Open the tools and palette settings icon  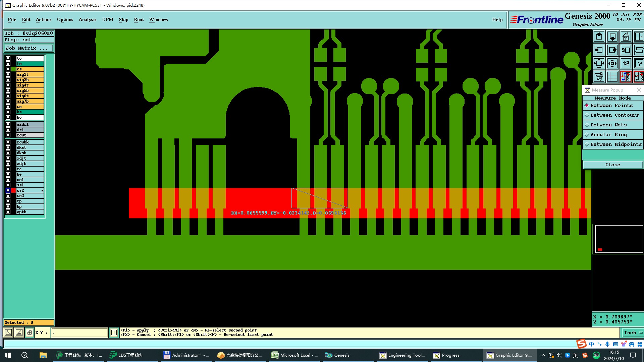(599, 77)
